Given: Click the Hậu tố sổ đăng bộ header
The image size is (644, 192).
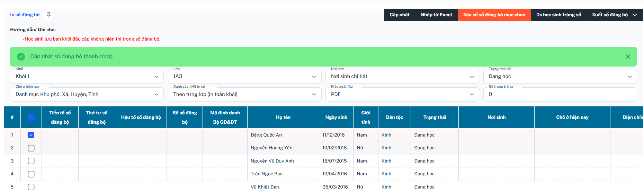Looking at the screenshot, I should pos(141,117).
